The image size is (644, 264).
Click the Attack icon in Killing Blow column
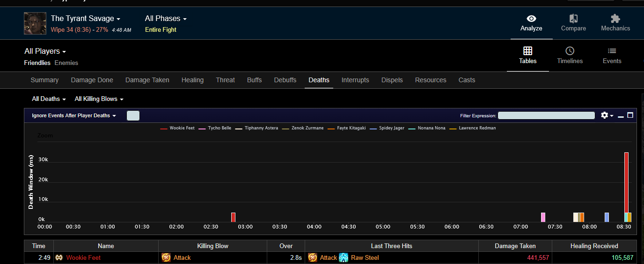click(x=166, y=257)
